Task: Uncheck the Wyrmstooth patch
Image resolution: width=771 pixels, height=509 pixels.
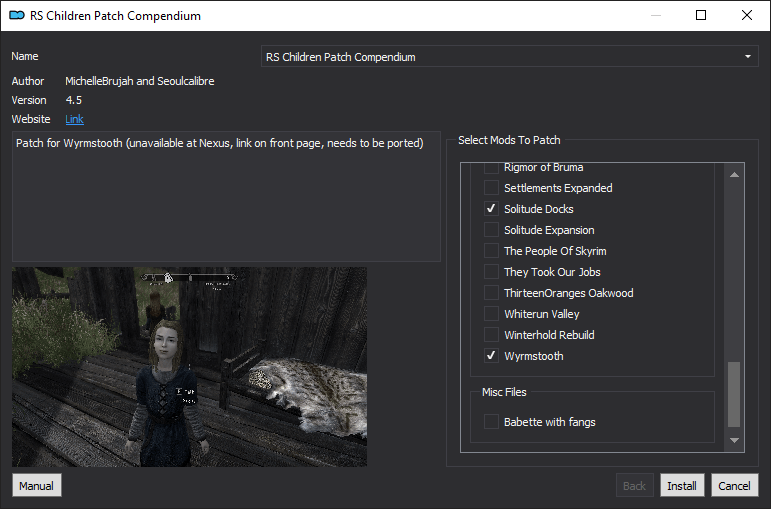Action: (x=491, y=356)
